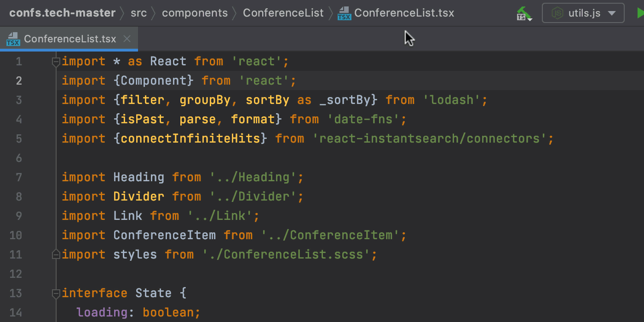Collapse the imports block at line 1

coord(55,61)
